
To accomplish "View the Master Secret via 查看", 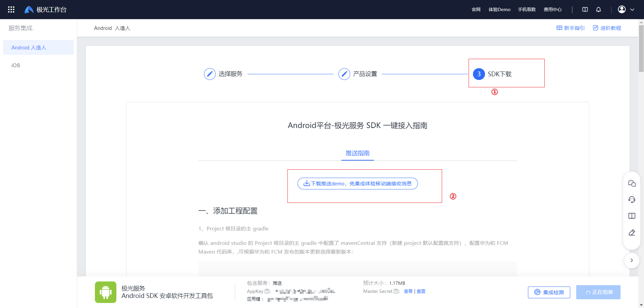I will tap(408, 291).
